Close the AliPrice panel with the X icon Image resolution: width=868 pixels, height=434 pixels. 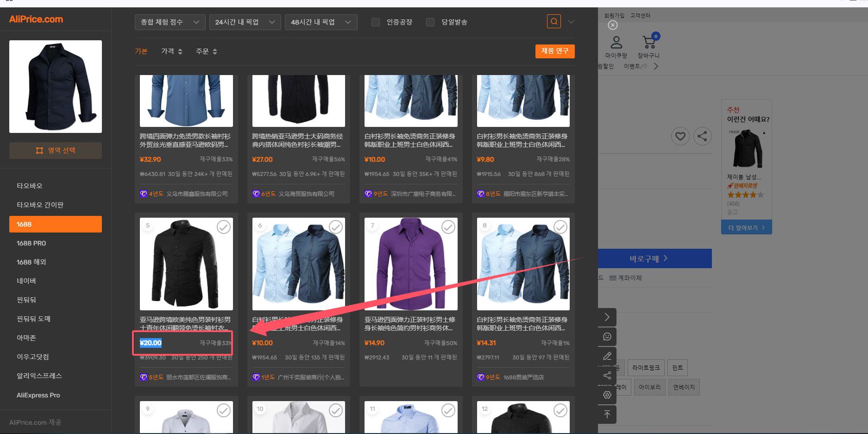point(613,25)
